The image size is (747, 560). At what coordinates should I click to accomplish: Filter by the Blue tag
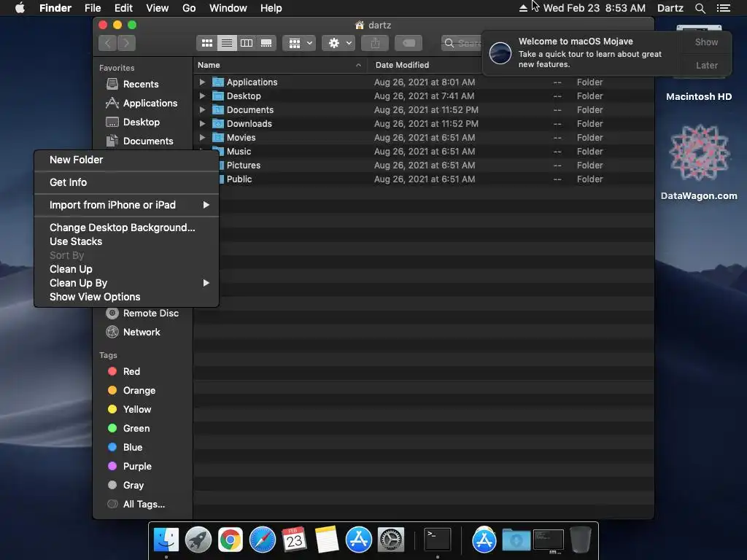click(125, 448)
